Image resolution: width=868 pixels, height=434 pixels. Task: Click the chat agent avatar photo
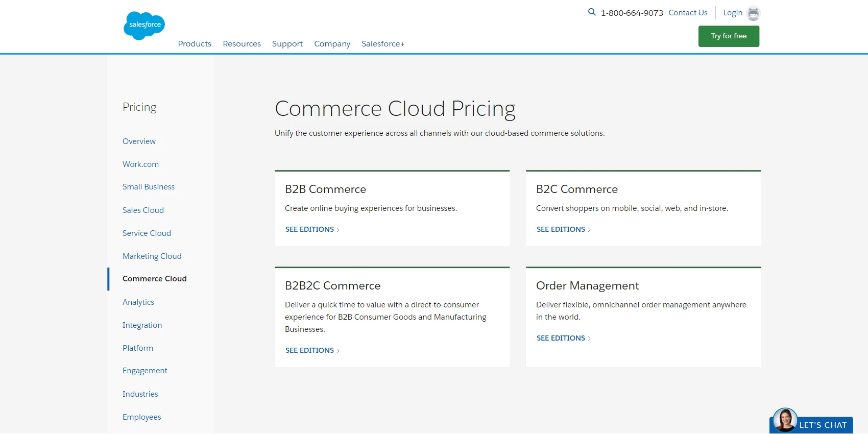pyautogui.click(x=785, y=420)
